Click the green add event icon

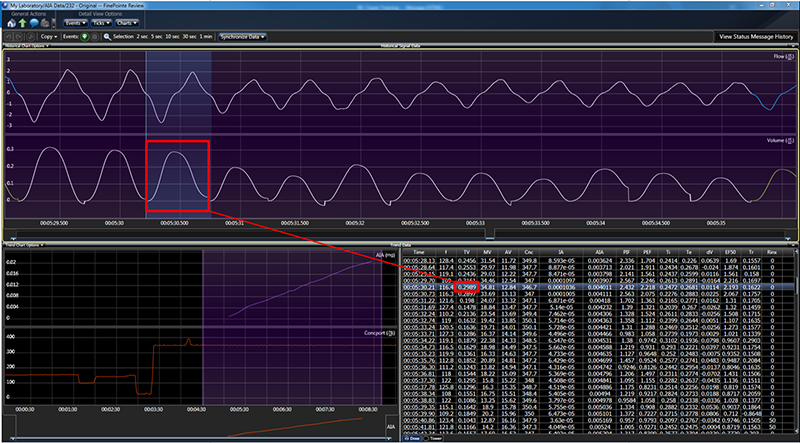tap(85, 37)
